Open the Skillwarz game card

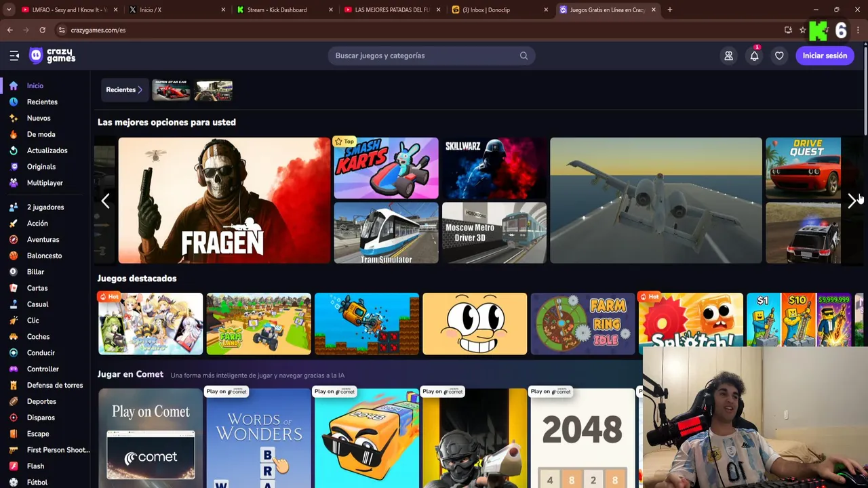click(494, 168)
